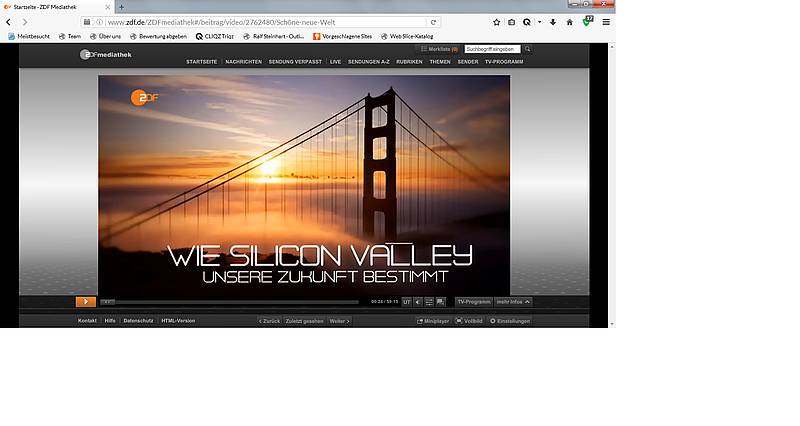Viewport: 800px width, 426px height.
Task: Open the SENDUNGEN A-Z menu item
Action: [x=368, y=62]
